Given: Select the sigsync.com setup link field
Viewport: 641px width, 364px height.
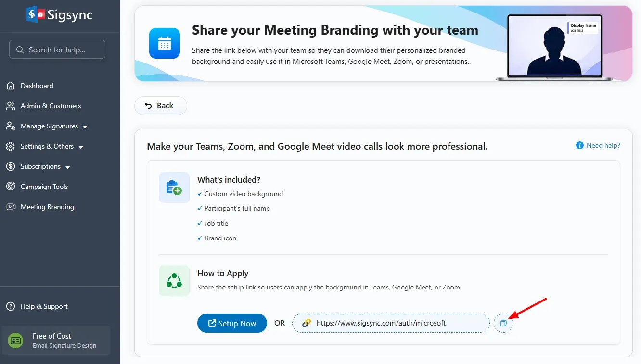Looking at the screenshot, I should pos(391,323).
